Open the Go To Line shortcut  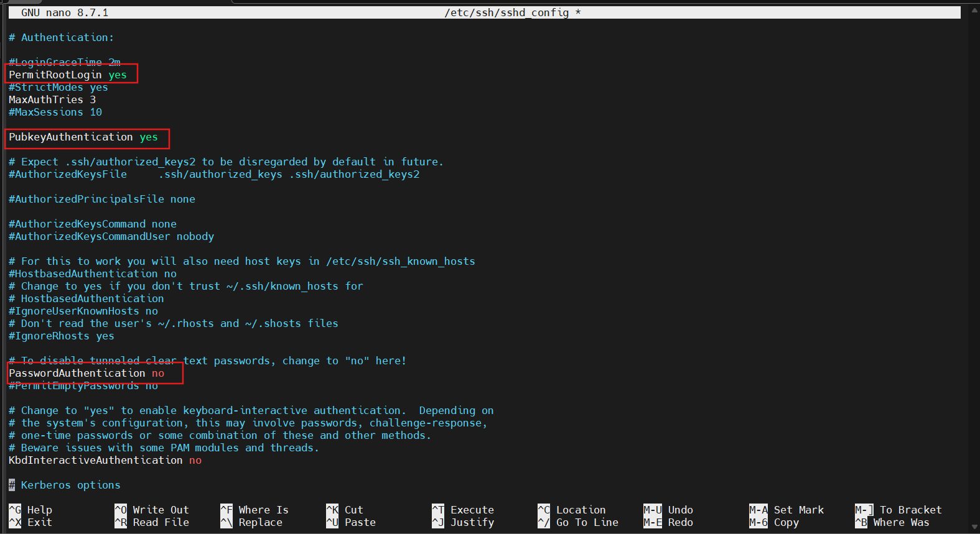point(578,522)
